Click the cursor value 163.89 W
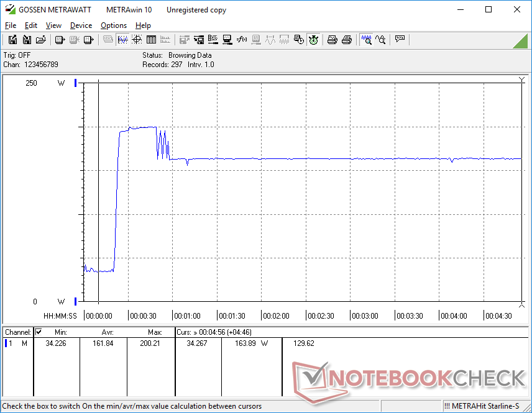The width and height of the screenshot is (532, 413). point(252,343)
